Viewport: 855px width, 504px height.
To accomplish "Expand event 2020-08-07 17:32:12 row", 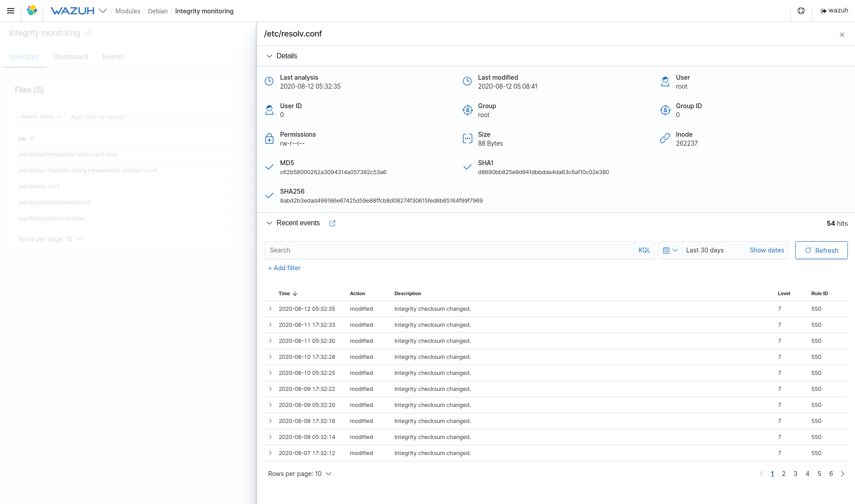I will coord(270,453).
